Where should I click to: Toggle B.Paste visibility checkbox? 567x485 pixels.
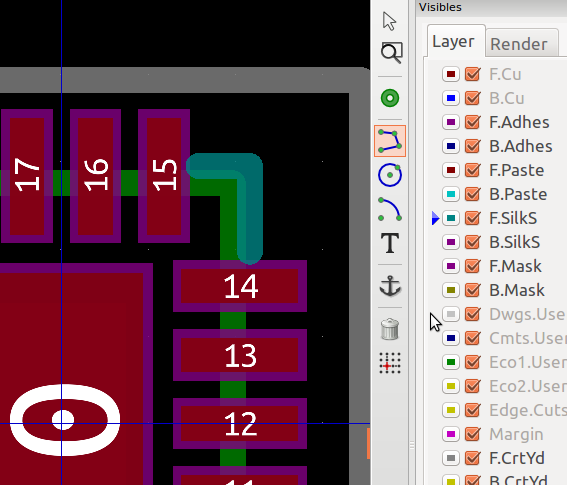coord(472,194)
